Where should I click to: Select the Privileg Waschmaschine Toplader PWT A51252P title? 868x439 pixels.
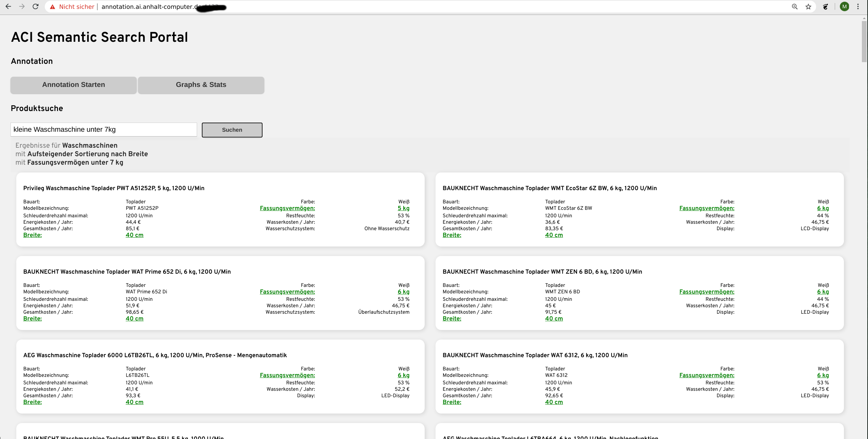[x=114, y=188]
